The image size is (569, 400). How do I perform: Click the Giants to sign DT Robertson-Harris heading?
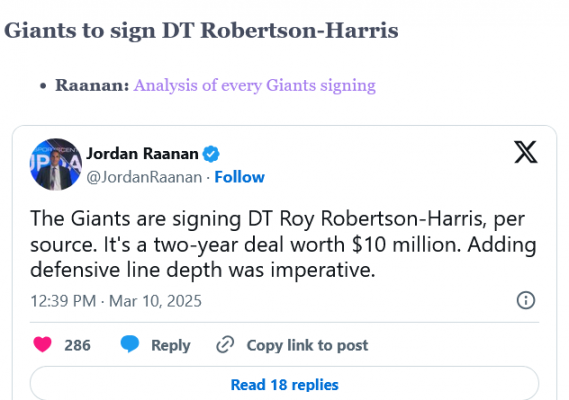click(201, 30)
